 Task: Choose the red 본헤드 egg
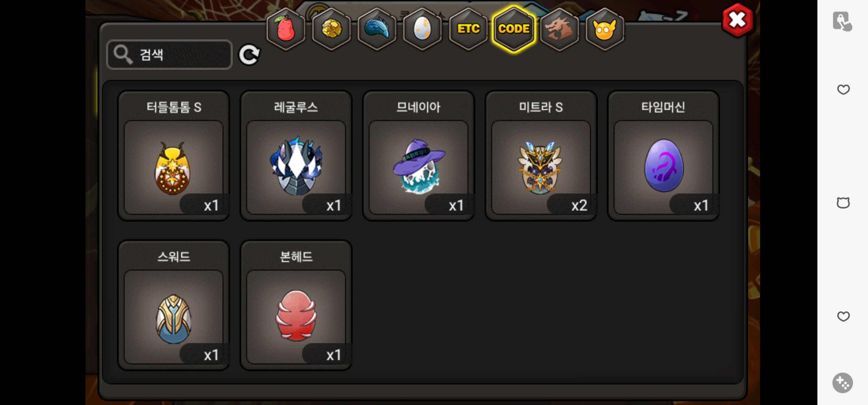296,305
